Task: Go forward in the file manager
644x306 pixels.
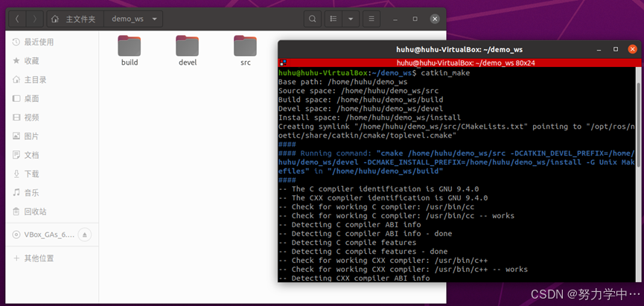Action: click(34, 19)
